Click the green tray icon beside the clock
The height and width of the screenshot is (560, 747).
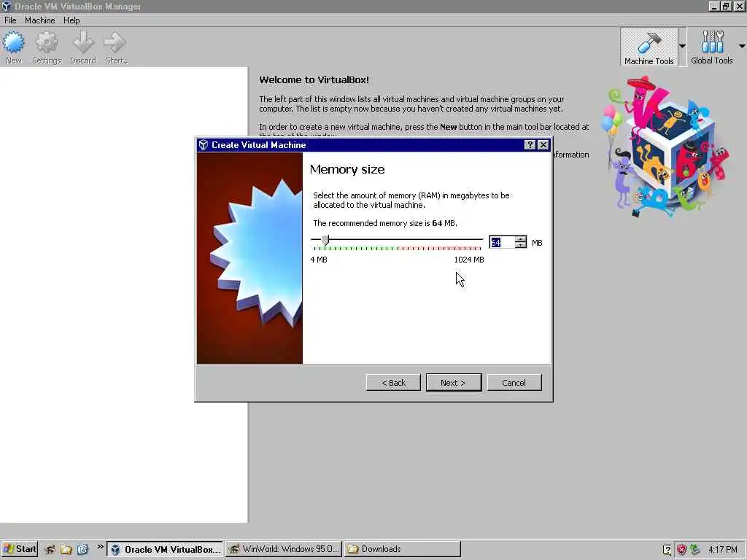point(695,550)
